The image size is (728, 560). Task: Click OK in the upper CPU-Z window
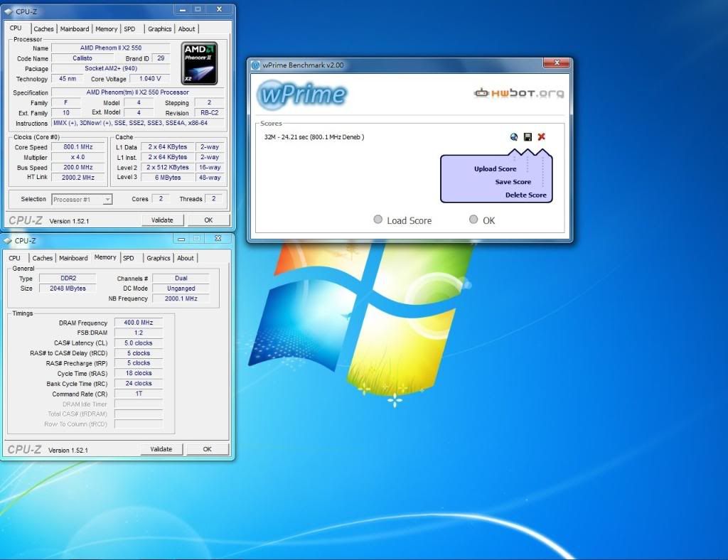click(208, 220)
